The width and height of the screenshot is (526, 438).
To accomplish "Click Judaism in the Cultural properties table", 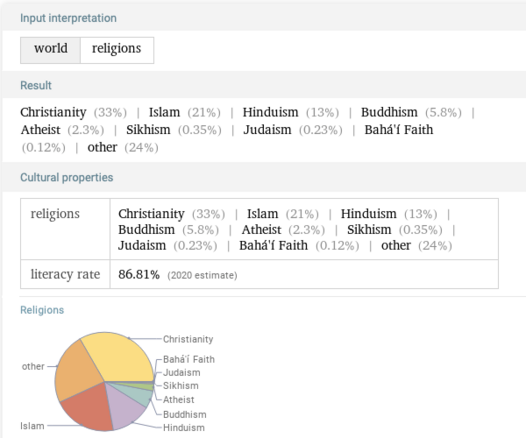I will click(142, 245).
